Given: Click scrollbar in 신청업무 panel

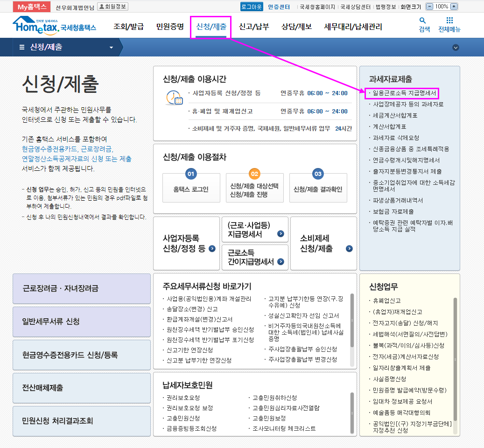Looking at the screenshot, I should click(x=455, y=359).
